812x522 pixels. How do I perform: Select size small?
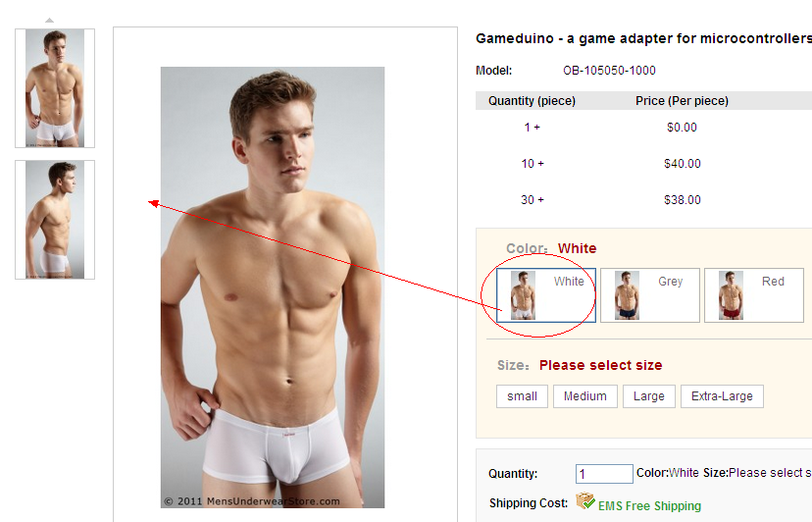[x=522, y=396]
